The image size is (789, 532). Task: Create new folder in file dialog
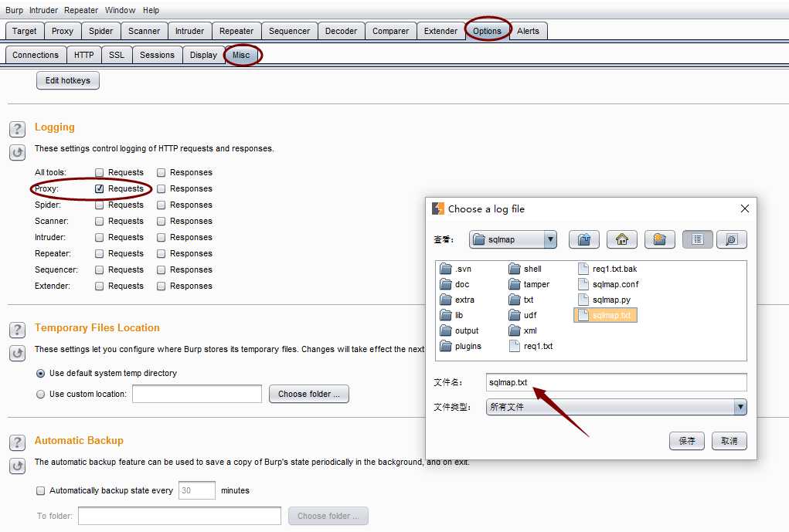pos(660,239)
